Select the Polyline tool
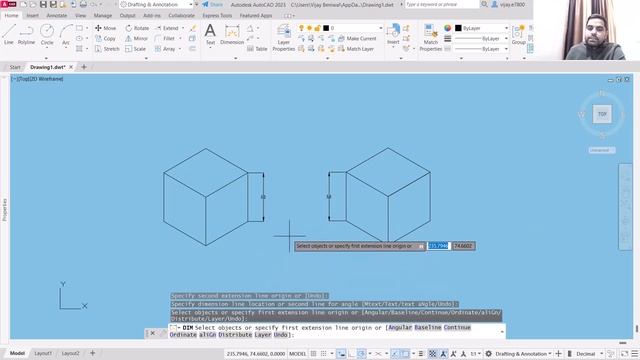 26,34
